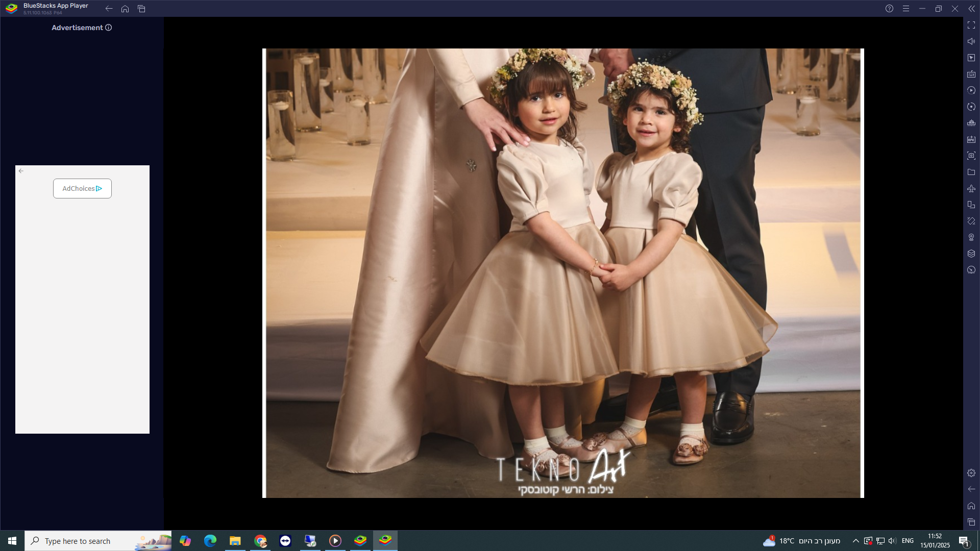Click BlueStacks help question mark icon
The image size is (980, 551).
click(x=889, y=9)
